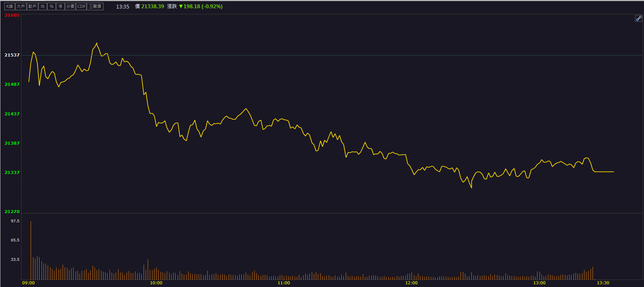This screenshot has height=287, width=644.
Task: Enable the CDP indicator
Action: pos(81,6)
